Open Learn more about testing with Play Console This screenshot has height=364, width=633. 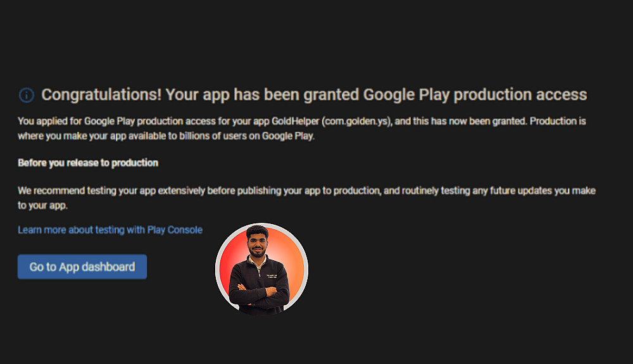[x=110, y=230]
